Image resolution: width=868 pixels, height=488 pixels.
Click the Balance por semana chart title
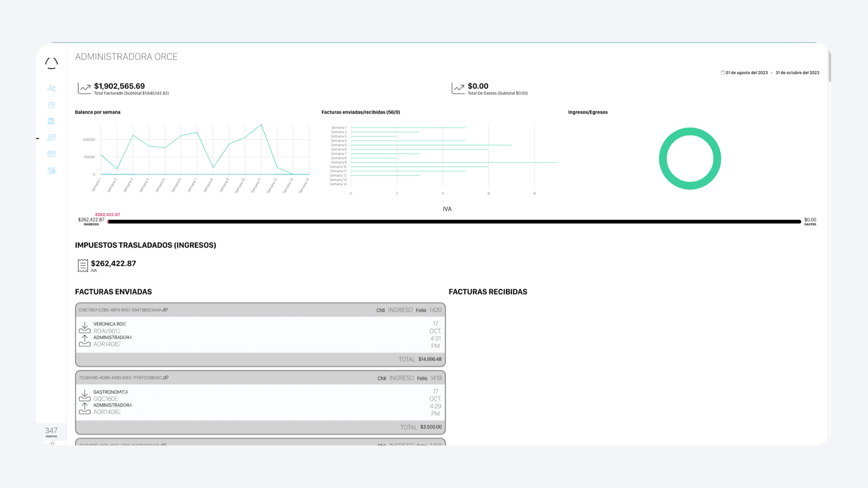coord(98,112)
